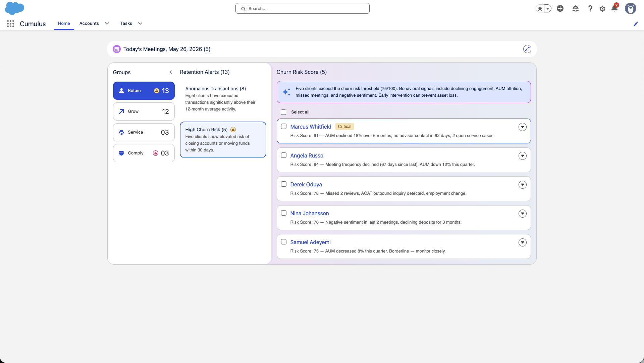The image size is (644, 363).
Task: Open the notifications bell
Action: pos(614,8)
